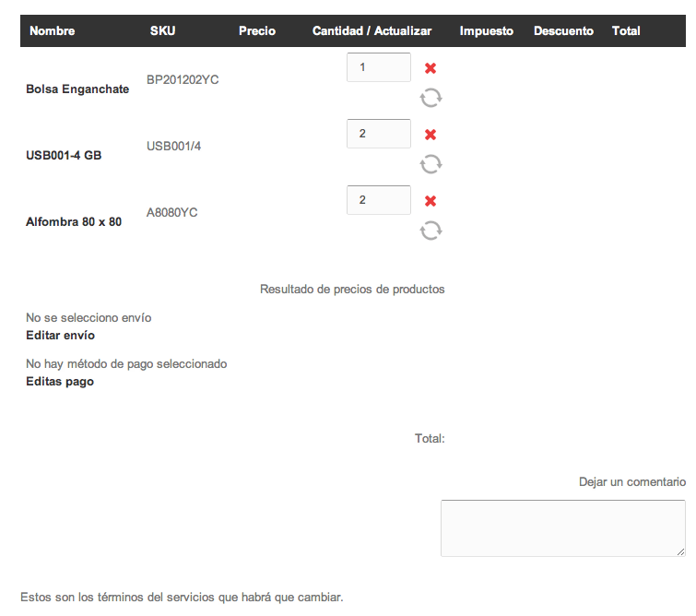Click 'Resultado de precios de productos' text
696x616 pixels.
(x=352, y=290)
